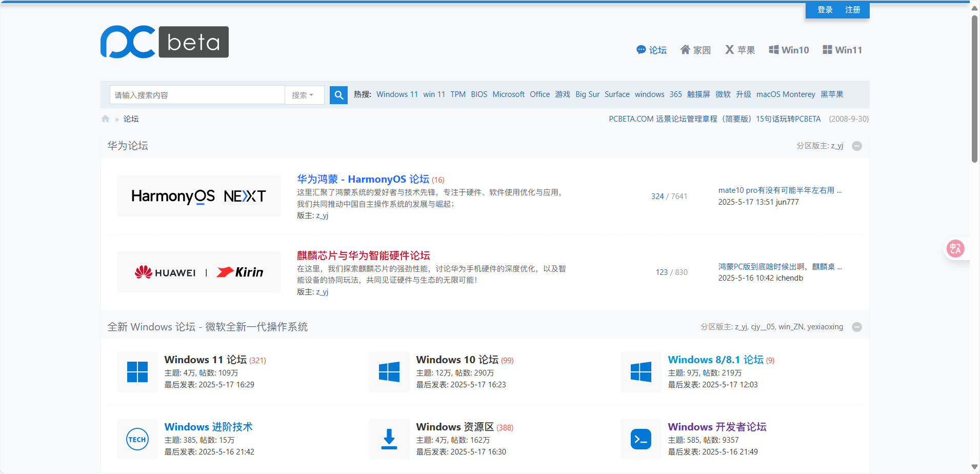
Task: Click hot search term Office
Action: click(539, 94)
